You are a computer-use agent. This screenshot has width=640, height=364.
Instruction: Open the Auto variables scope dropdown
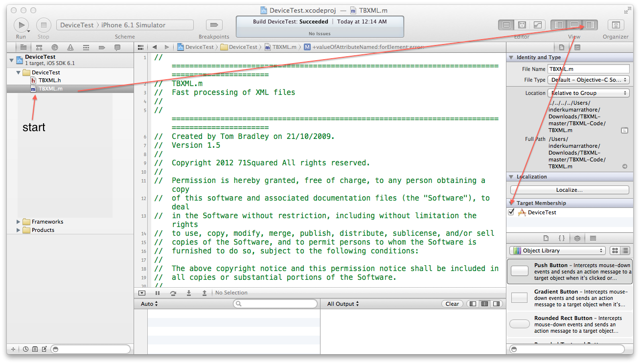pyautogui.click(x=149, y=304)
